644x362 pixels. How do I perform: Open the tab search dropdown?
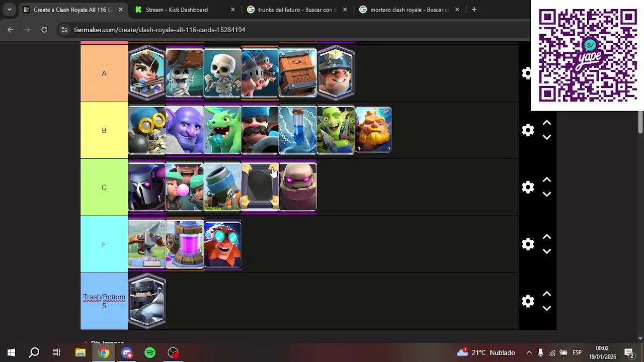point(9,10)
